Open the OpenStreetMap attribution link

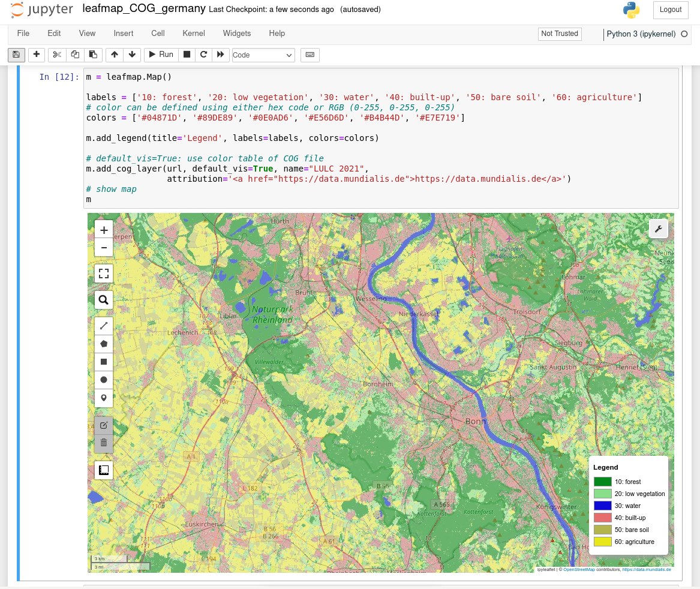[x=579, y=570]
